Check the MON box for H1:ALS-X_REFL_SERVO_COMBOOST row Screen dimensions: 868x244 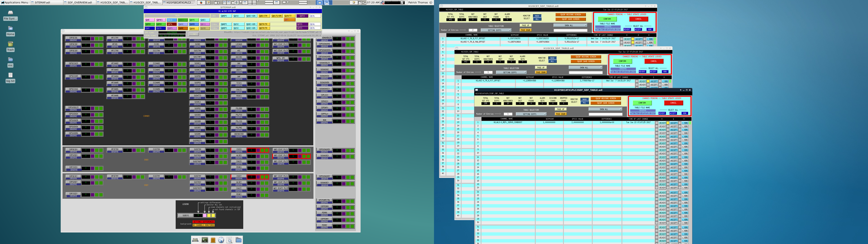point(680,123)
